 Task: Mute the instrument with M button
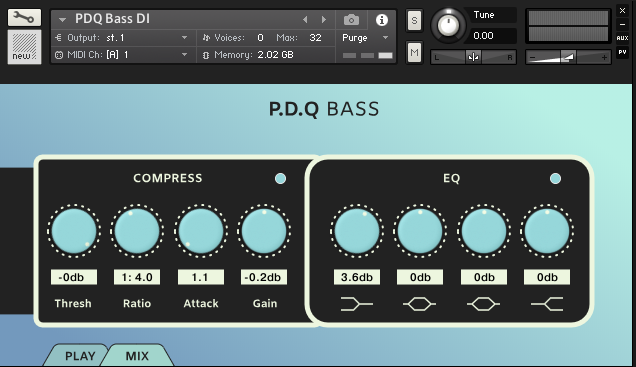pos(414,52)
